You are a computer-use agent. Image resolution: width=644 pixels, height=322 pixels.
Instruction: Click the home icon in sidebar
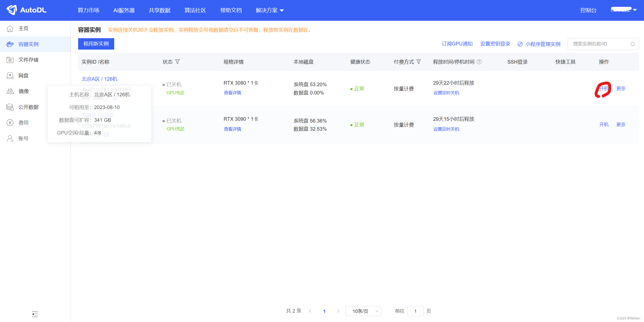coord(10,29)
